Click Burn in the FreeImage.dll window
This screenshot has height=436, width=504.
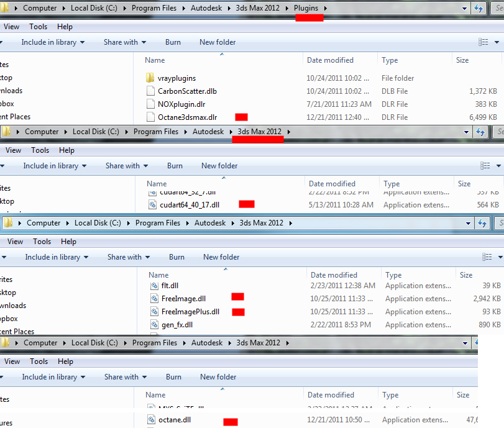coord(176,257)
